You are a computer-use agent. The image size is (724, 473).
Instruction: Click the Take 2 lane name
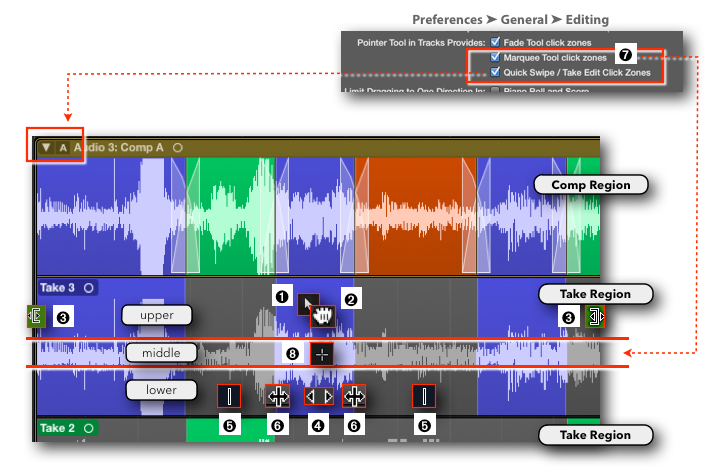[57, 428]
